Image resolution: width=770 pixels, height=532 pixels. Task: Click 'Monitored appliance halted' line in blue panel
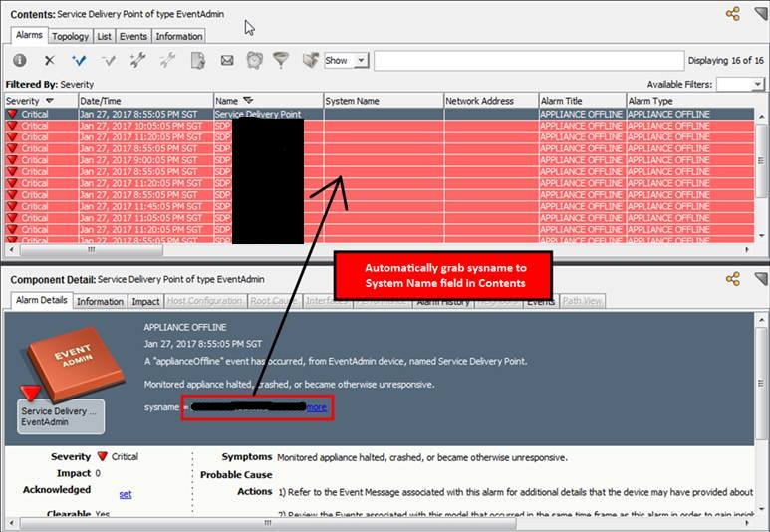coord(289,385)
